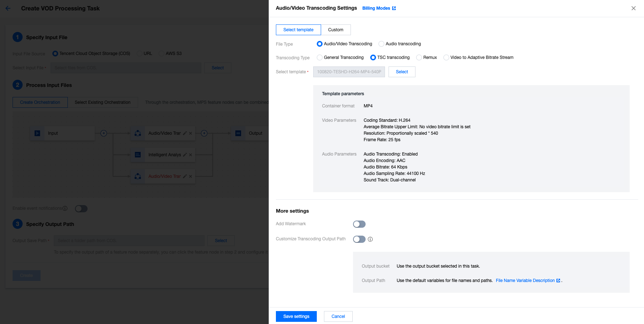Image resolution: width=644 pixels, height=324 pixels.
Task: Click the 'Resolution: Proportionally scaled * 540' text
Action: tap(401, 133)
